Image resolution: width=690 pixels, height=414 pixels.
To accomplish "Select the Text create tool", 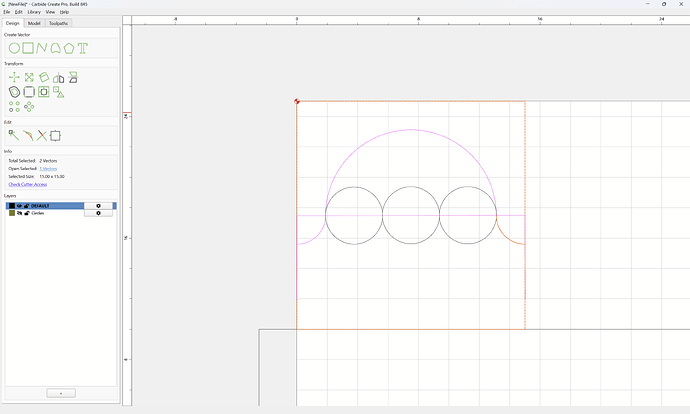I will [x=83, y=48].
